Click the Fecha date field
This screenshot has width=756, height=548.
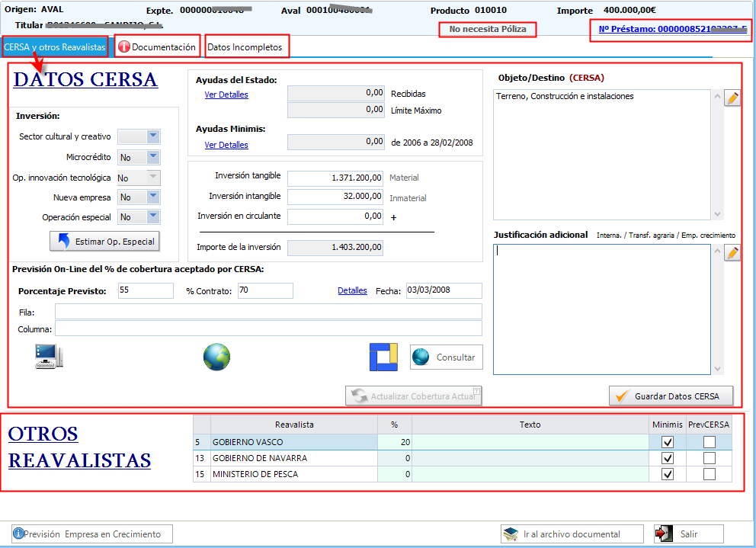pos(444,290)
